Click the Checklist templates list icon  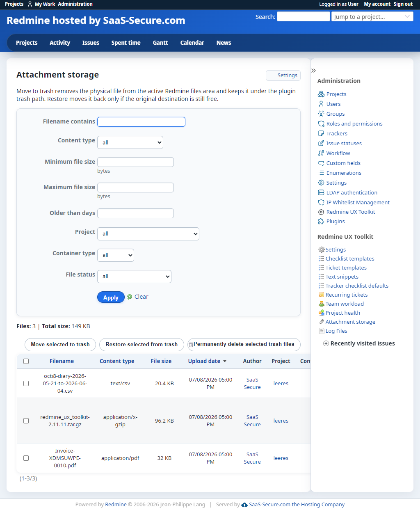pyautogui.click(x=322, y=258)
